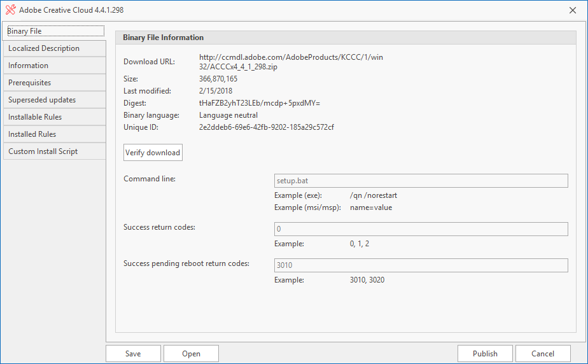Click the size value 366,870,165
The height and width of the screenshot is (364, 588).
coord(218,79)
